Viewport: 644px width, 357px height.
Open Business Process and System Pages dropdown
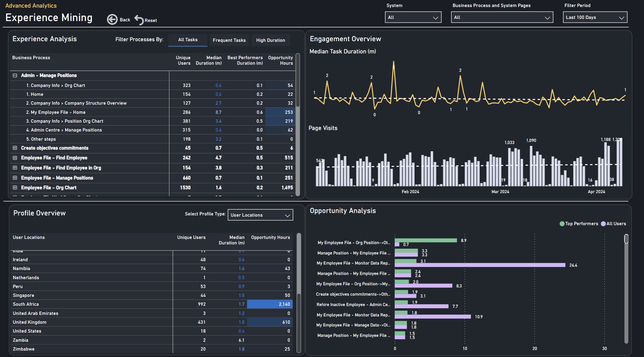tap(502, 17)
